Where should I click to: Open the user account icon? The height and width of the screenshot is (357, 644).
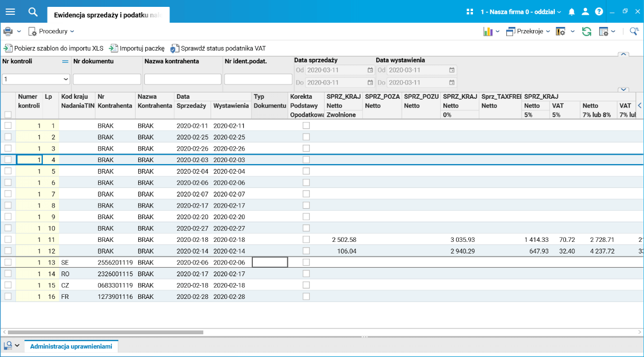[585, 12]
